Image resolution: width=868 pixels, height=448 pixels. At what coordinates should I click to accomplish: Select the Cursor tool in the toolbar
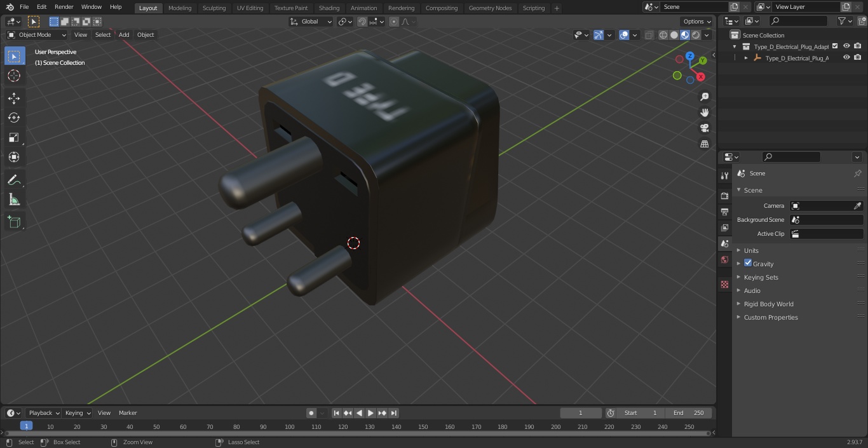[x=14, y=76]
